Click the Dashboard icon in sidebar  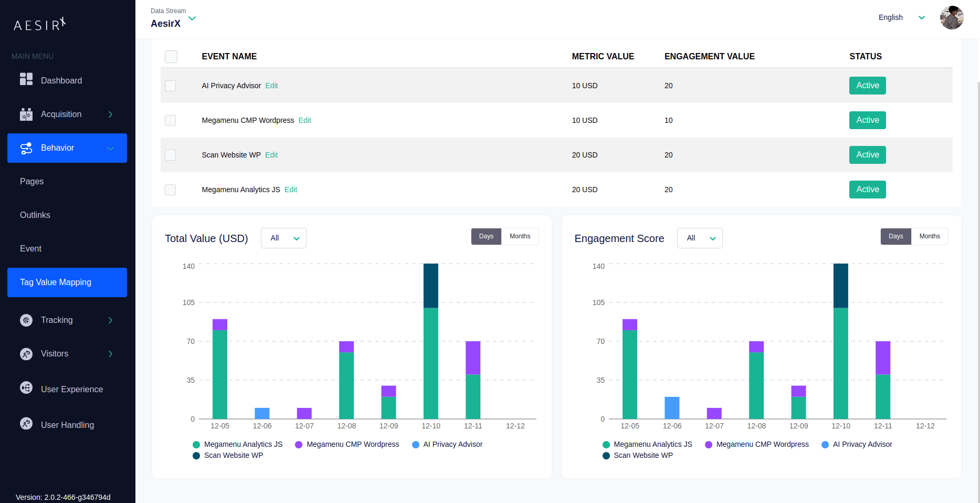coord(26,79)
